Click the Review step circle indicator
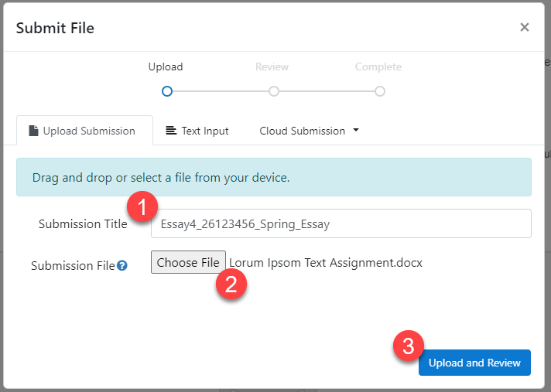The image size is (551, 392). coord(273,91)
